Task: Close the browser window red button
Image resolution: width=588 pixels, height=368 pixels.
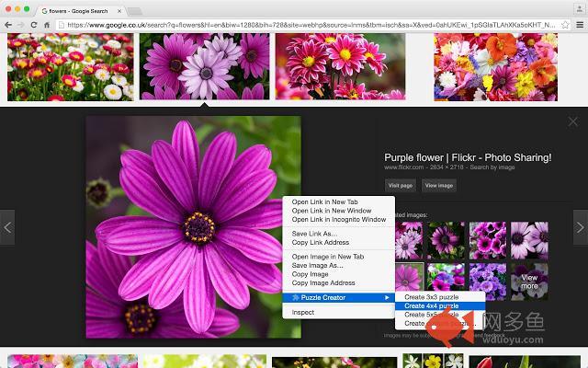Action: coord(8,8)
